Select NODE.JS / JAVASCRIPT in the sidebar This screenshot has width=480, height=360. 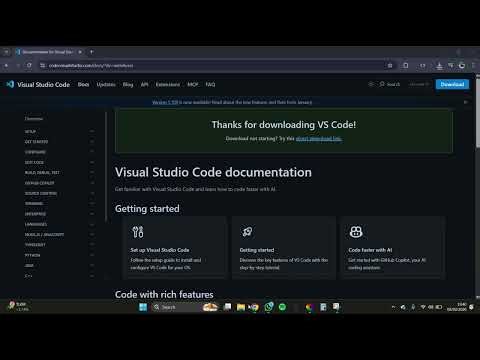[44, 235]
